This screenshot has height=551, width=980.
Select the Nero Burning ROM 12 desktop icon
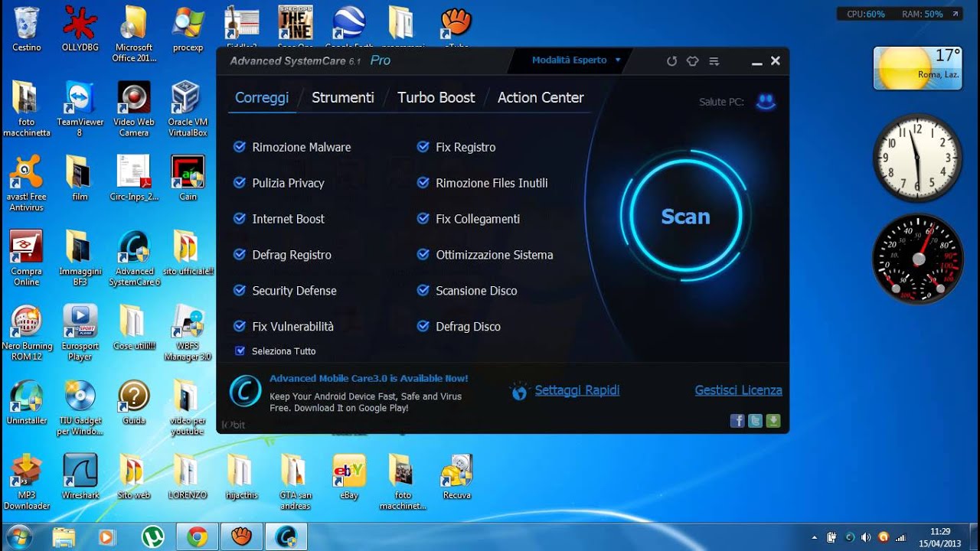(27, 333)
